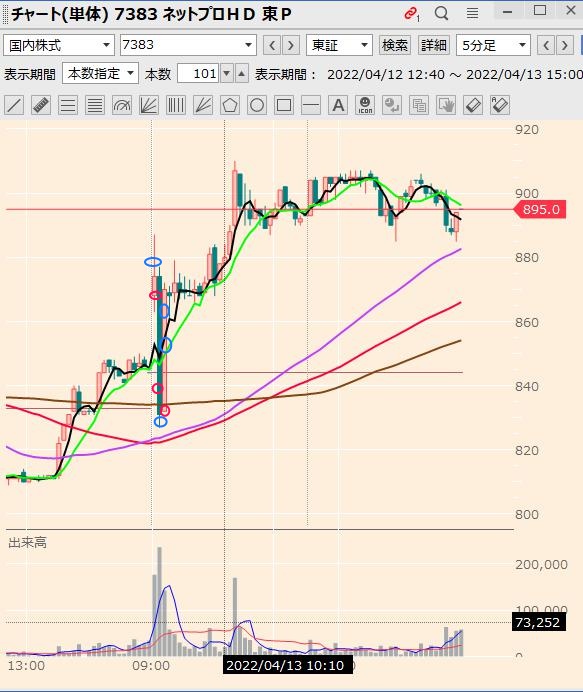The image size is (583, 692).
Task: Open the 7383 stock code dropdown
Action: (x=188, y=45)
